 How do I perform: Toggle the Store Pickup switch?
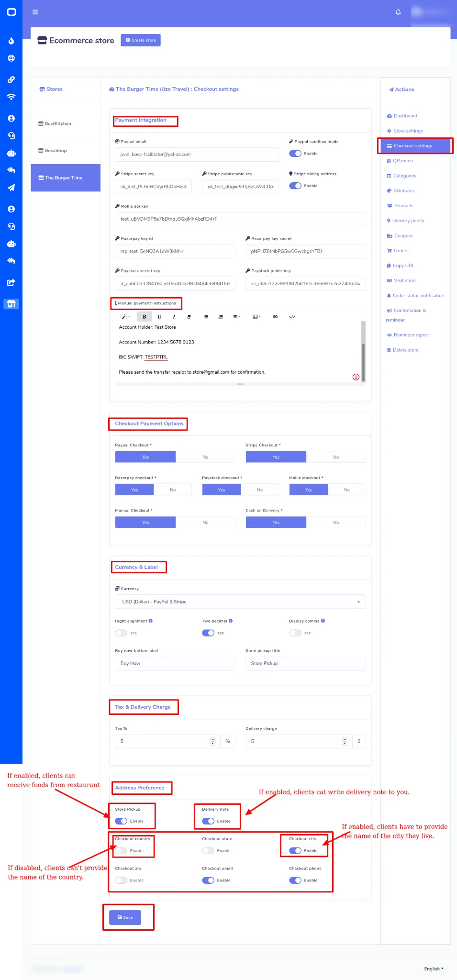[x=121, y=821]
